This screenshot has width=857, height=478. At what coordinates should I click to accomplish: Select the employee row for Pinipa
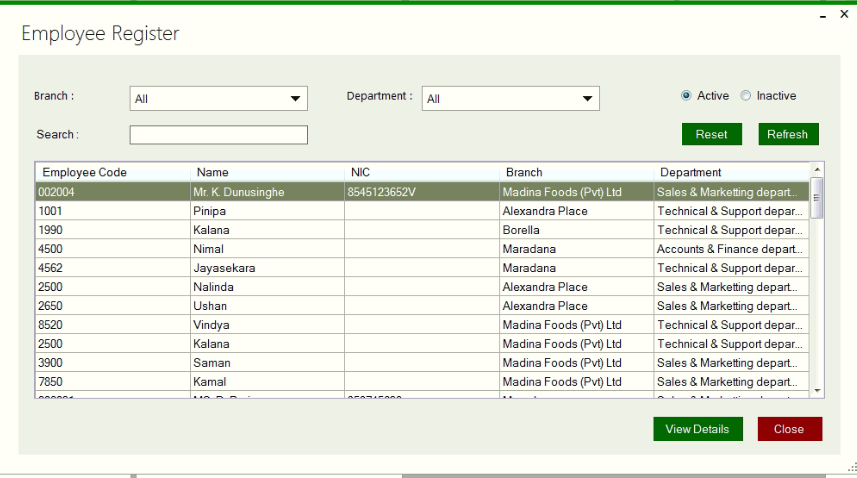click(267, 211)
